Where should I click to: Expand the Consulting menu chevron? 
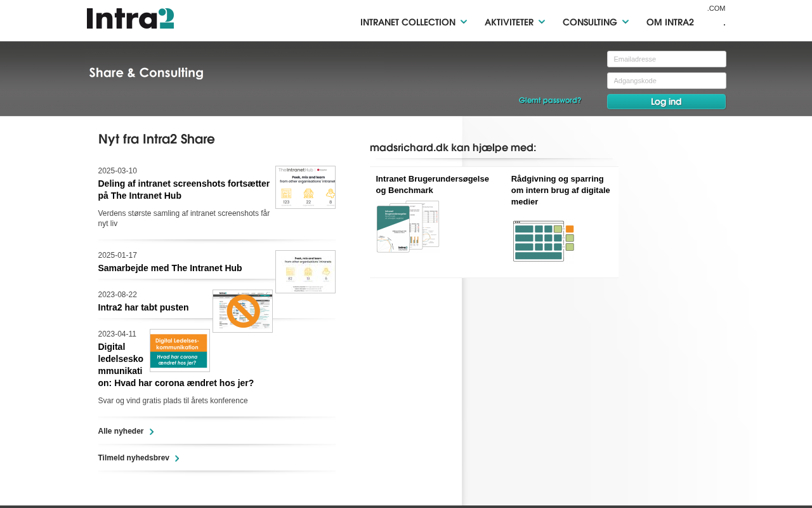tap(625, 22)
